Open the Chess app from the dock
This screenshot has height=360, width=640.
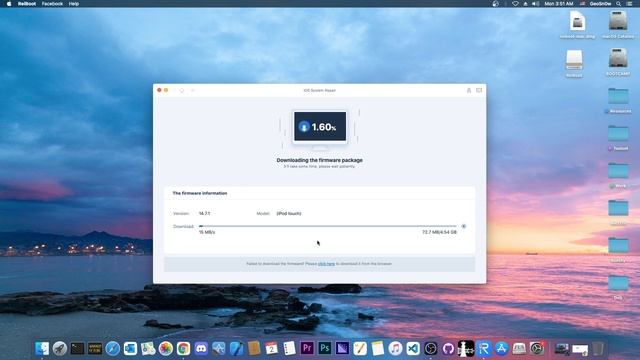(x=466, y=348)
